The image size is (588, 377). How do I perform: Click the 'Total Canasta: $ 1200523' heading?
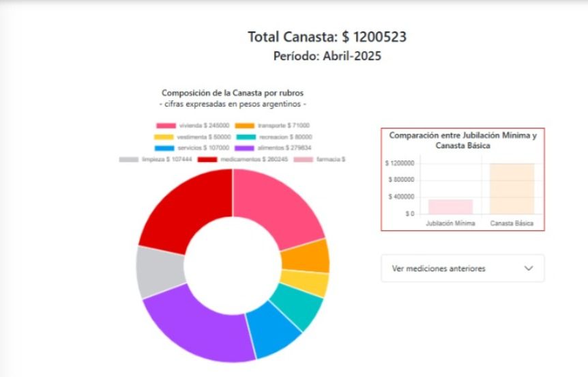click(327, 37)
